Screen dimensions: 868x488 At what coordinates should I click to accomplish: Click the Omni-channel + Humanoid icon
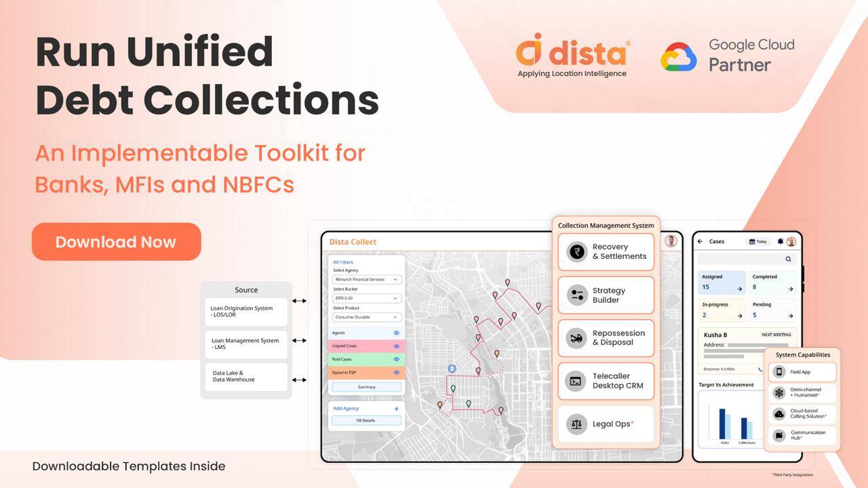779,392
